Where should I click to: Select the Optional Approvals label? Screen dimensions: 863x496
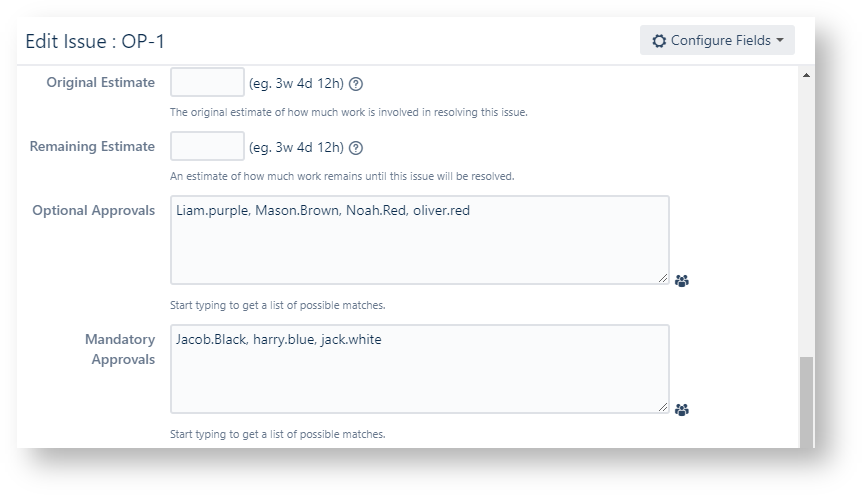point(93,210)
